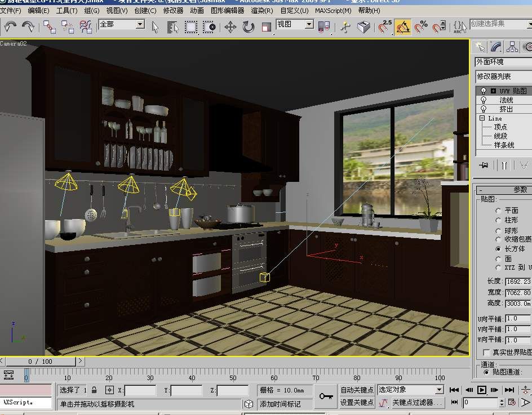Screen dimensions: 532x415
Task: Click the Set Key key icon
Action: coord(326,396)
